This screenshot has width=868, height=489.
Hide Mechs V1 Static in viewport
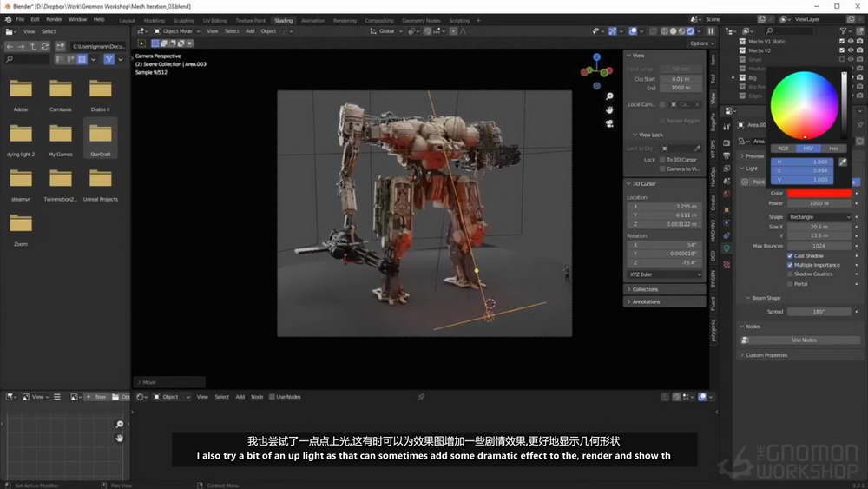851,41
